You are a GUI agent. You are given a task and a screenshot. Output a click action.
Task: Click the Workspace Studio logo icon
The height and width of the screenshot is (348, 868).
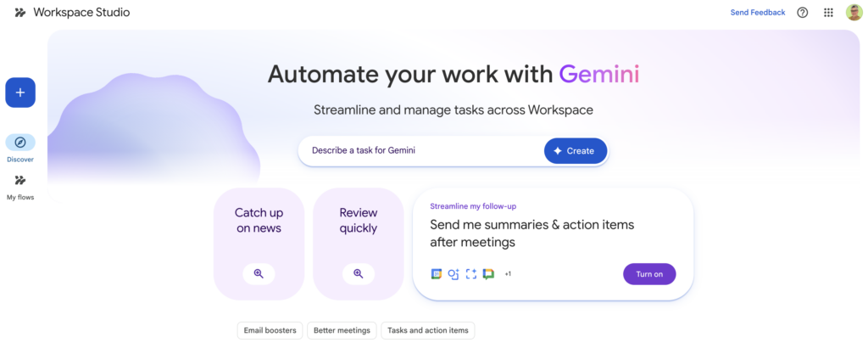coord(20,12)
